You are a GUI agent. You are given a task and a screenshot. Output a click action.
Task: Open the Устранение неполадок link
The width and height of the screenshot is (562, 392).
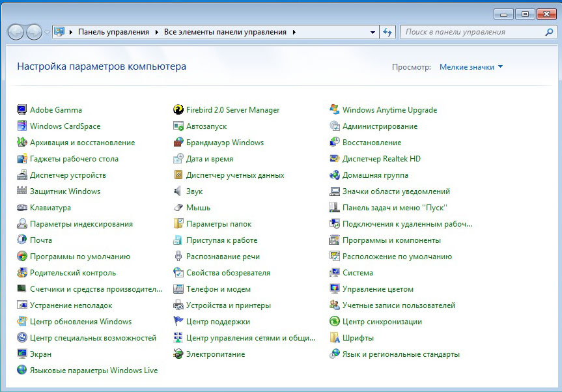tap(71, 305)
